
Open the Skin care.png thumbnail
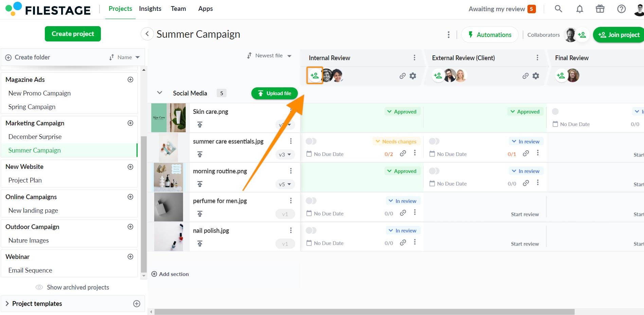click(168, 118)
